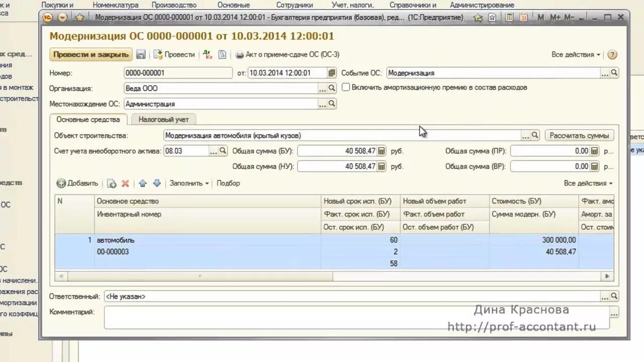Click the Комментарий text field

pyautogui.click(x=356, y=317)
